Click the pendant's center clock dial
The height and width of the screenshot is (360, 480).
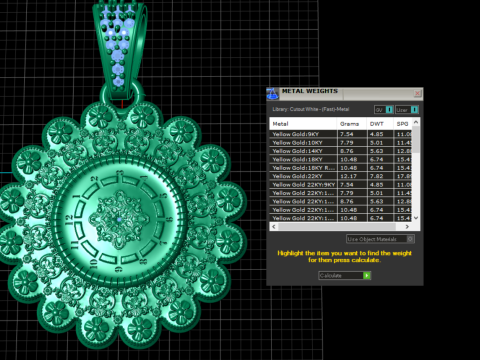tap(119, 219)
